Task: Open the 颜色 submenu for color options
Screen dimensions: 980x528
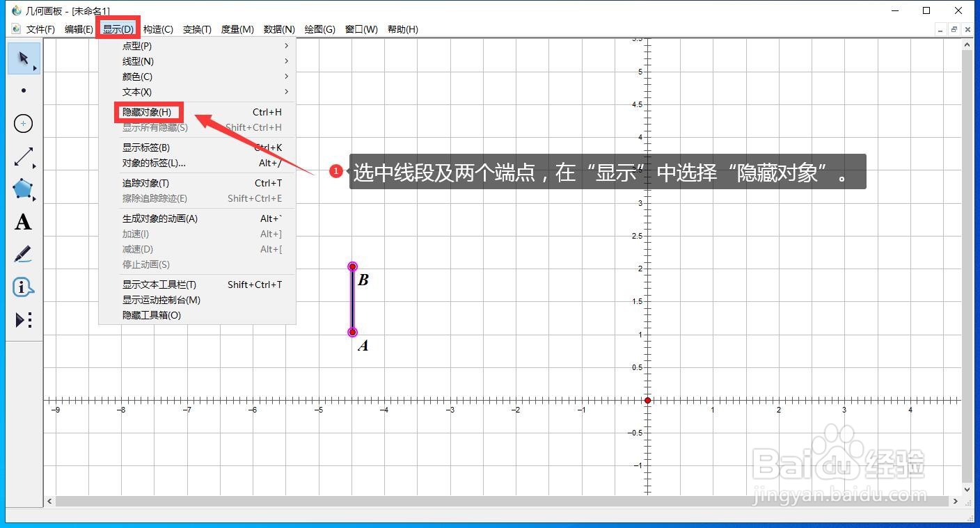Action: (x=136, y=77)
